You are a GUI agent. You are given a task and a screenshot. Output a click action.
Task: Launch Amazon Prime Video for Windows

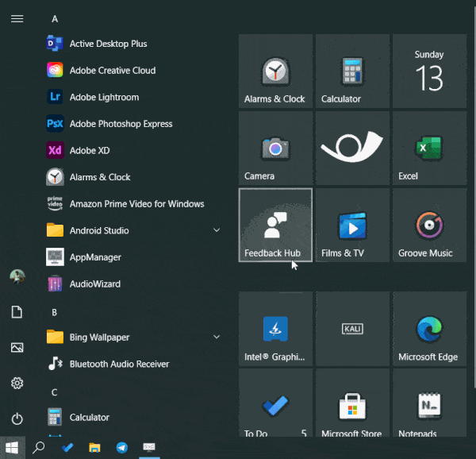133,204
